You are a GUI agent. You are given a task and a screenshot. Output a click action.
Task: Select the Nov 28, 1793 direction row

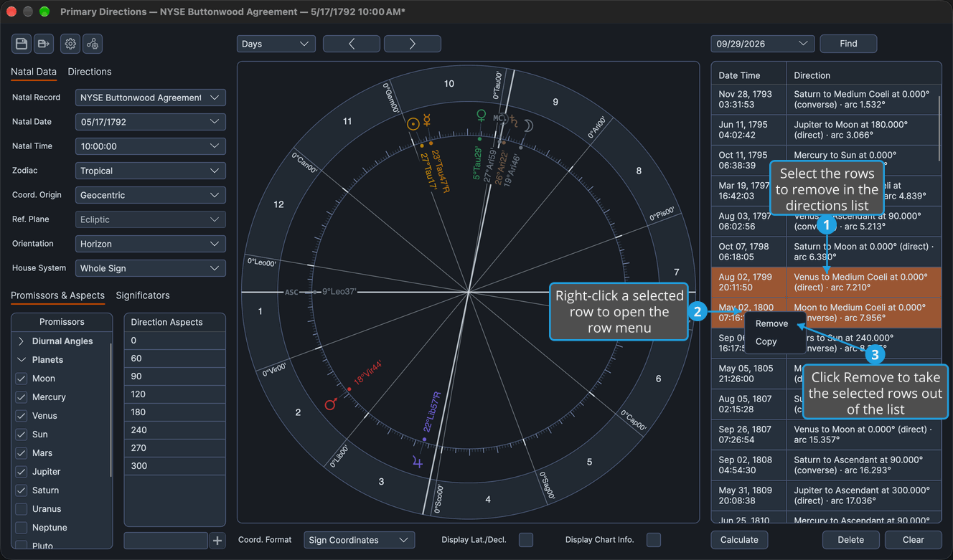825,99
